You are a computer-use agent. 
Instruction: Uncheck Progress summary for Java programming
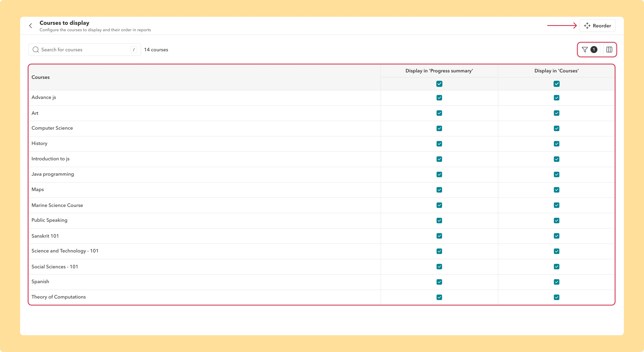[439, 175]
